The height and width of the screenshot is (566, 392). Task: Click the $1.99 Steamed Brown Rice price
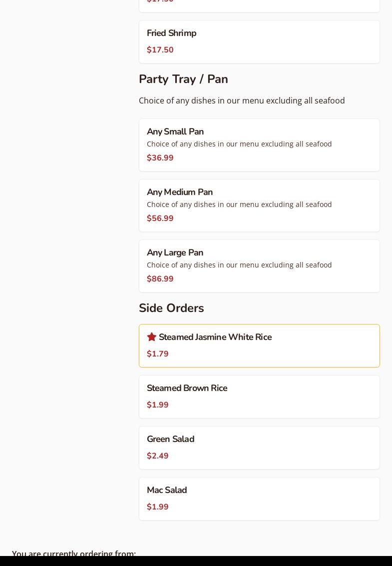pos(158,405)
